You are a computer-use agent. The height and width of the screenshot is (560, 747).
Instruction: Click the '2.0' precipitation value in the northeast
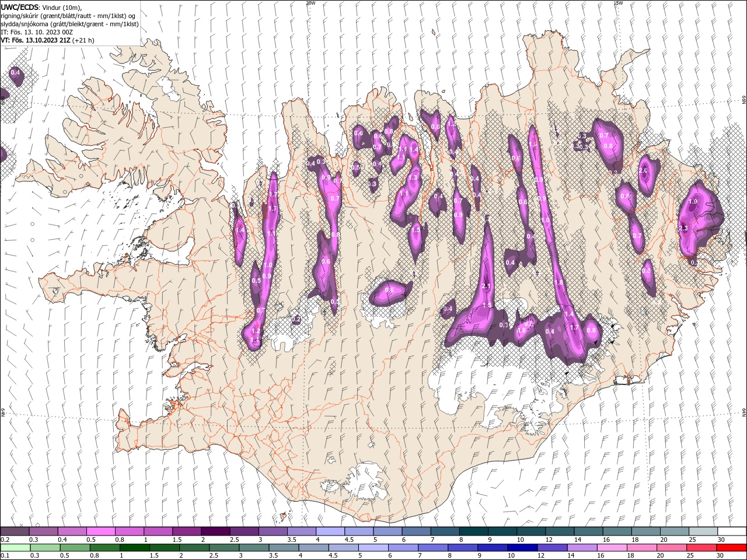(644, 171)
